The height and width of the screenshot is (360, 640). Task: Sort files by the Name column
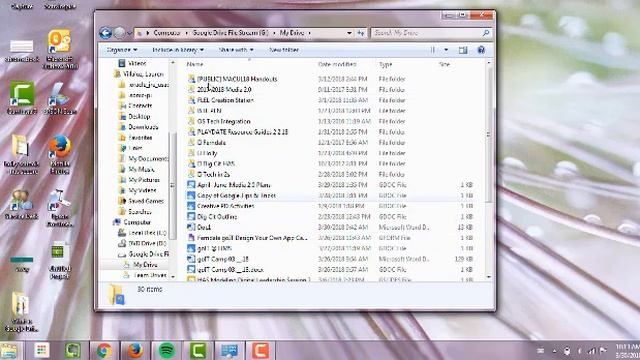pos(195,64)
